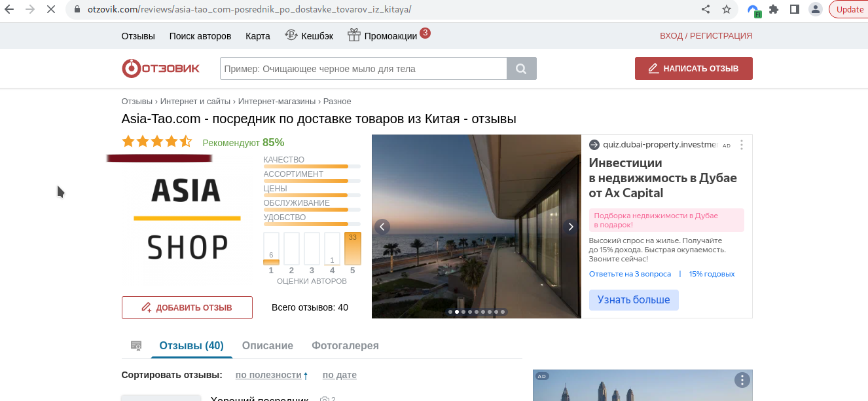The height and width of the screenshot is (401, 868).
Task: Click the Otzovik logo
Action: pos(160,68)
